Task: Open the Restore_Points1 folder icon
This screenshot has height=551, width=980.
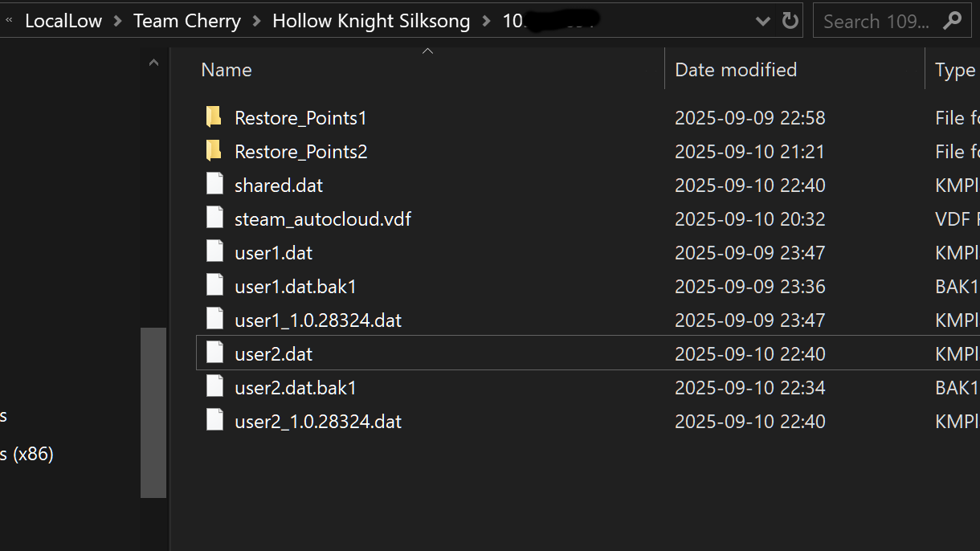Action: point(214,117)
